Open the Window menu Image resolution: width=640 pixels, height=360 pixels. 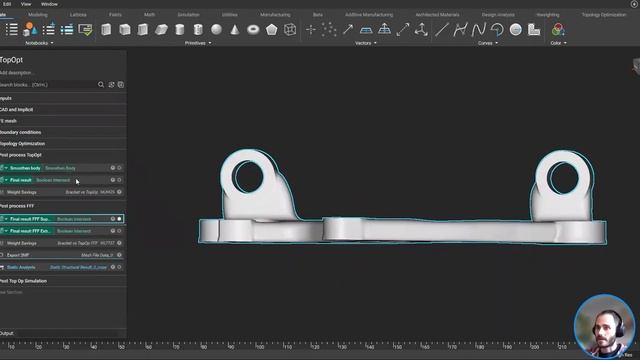click(49, 4)
